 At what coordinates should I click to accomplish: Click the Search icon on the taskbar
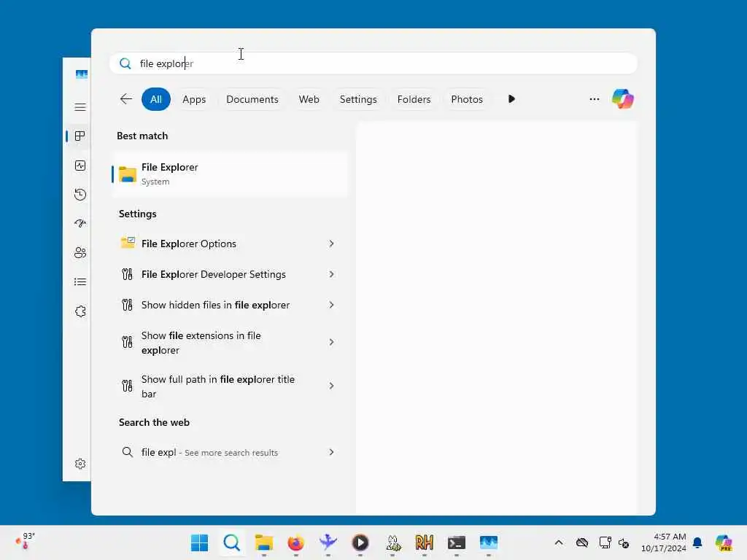[231, 542]
